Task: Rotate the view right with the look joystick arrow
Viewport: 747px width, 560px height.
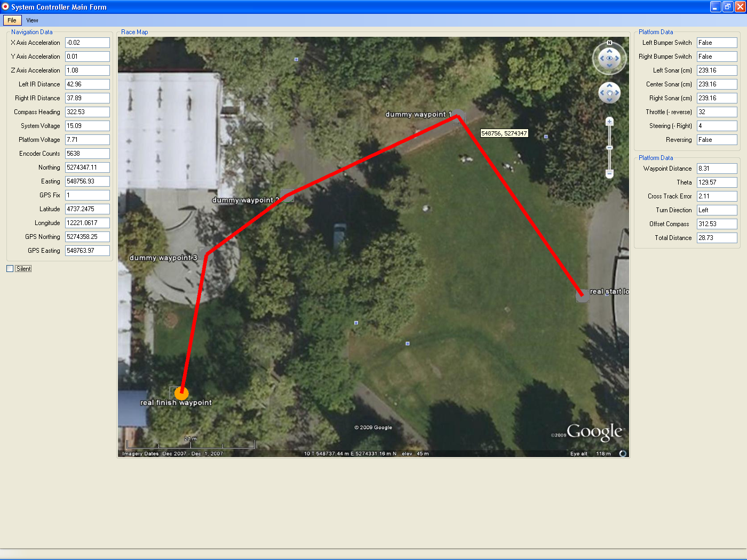Action: pos(617,58)
